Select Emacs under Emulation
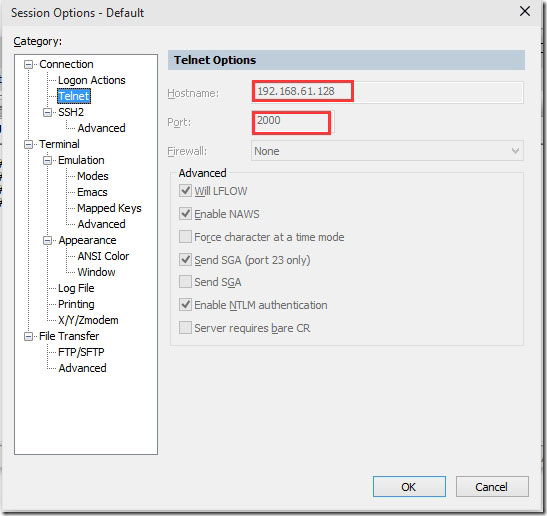This screenshot has height=516, width=547. pyautogui.click(x=92, y=192)
